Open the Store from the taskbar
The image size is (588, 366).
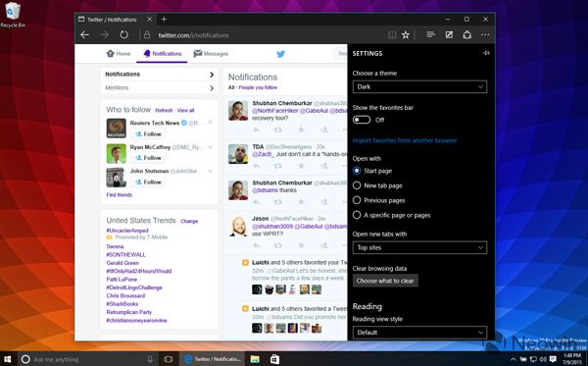274,359
